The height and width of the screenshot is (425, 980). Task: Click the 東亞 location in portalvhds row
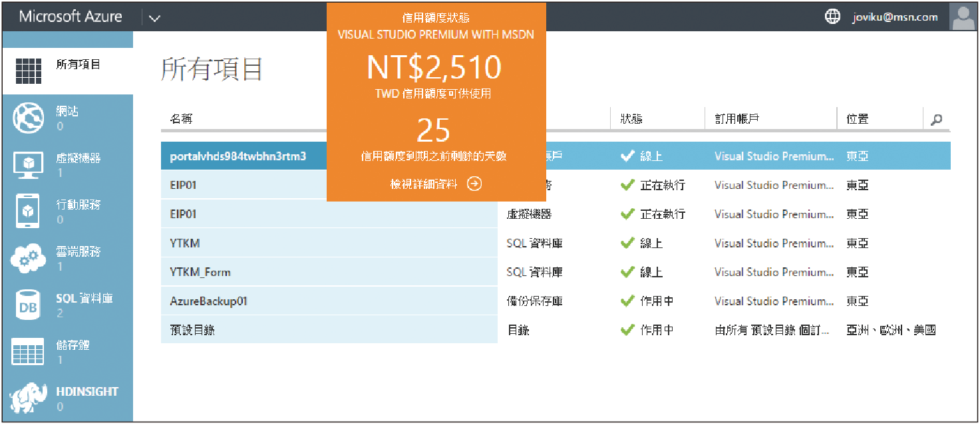tap(858, 156)
